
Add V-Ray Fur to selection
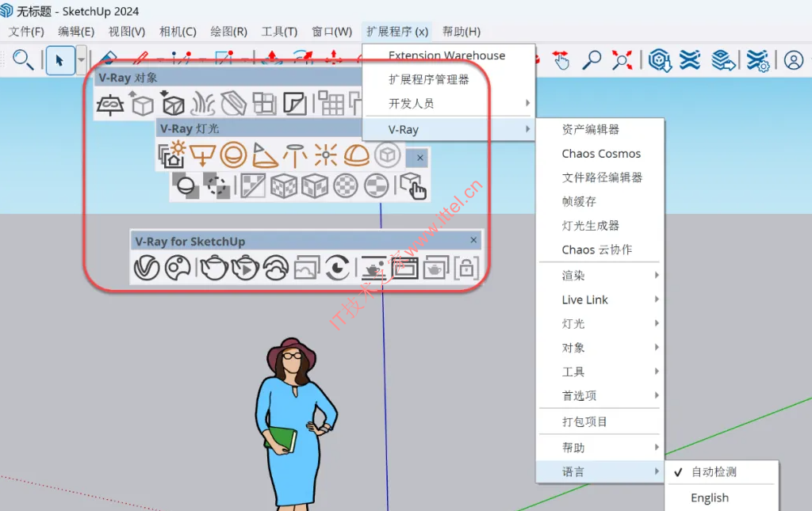[x=202, y=104]
